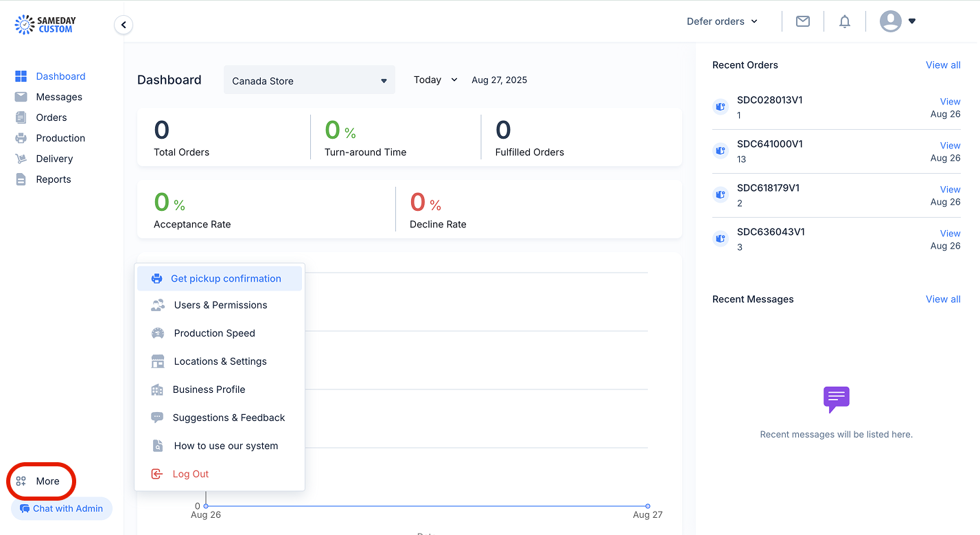This screenshot has height=535, width=980.
Task: Expand the Canada Store dropdown
Action: 310,80
